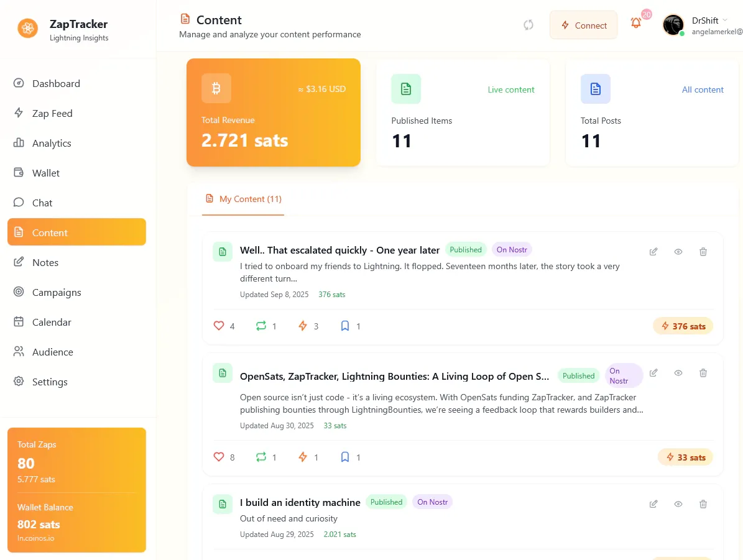Edit the 'Well.. That escalated quickly' post
Screen dimensions: 743x560
tap(653, 252)
